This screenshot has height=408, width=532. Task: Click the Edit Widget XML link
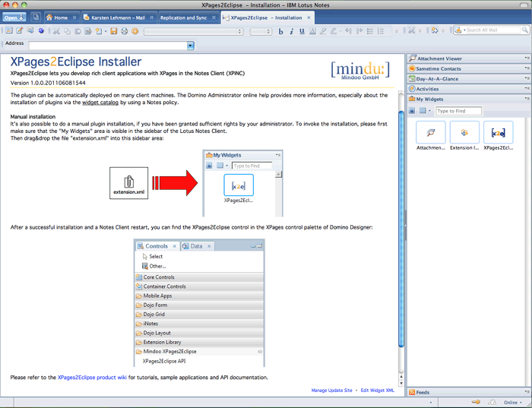tap(377, 391)
